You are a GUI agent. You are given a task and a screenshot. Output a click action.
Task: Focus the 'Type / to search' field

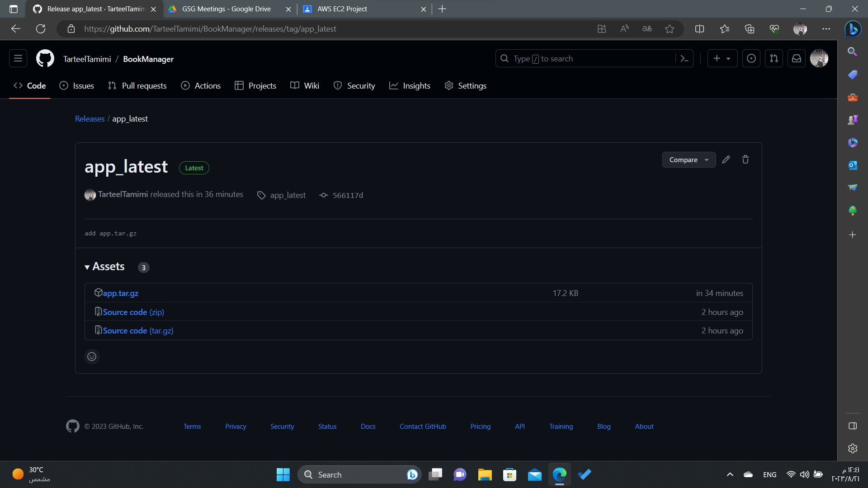(588, 59)
